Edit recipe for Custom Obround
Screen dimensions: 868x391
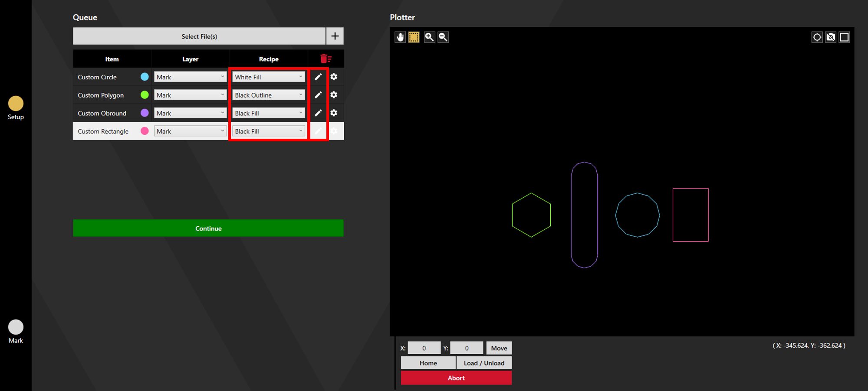point(318,113)
